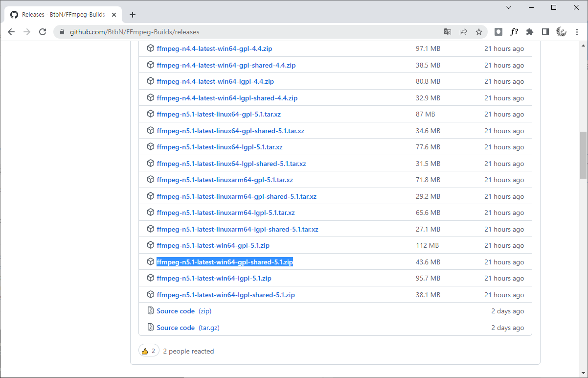Click package icon for ffmpeg-n4.4-latest-win64-lgpl-4.4.zip
This screenshot has height=378, width=588.
point(151,81)
